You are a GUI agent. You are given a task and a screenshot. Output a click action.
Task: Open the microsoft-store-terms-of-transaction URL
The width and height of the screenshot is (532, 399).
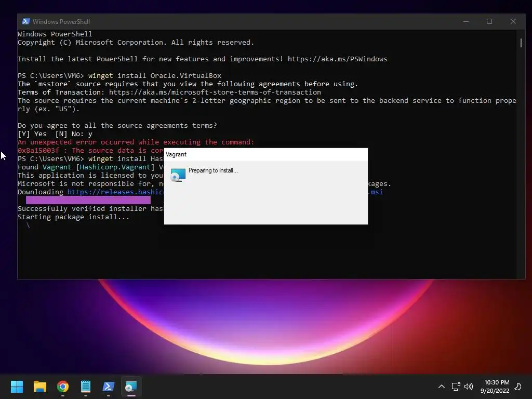click(x=215, y=92)
